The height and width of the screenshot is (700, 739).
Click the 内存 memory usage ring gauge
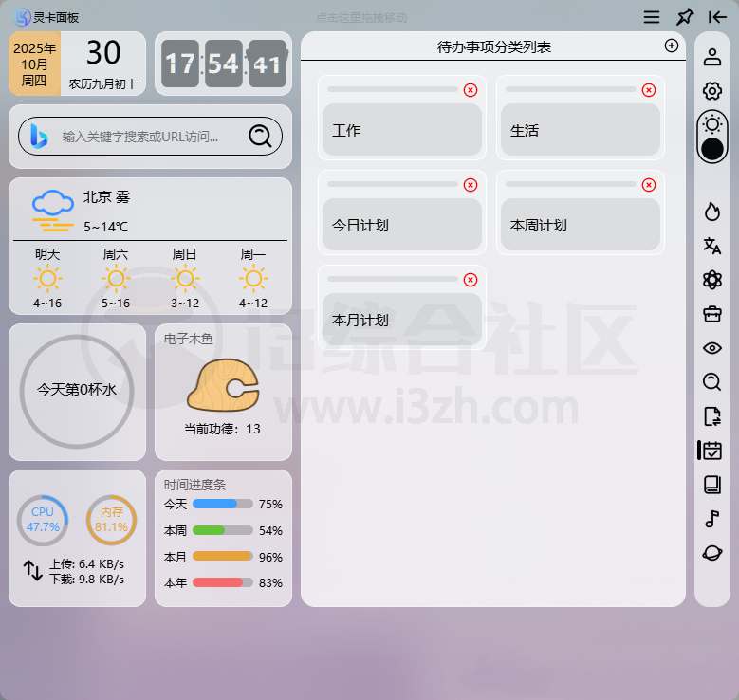(111, 520)
